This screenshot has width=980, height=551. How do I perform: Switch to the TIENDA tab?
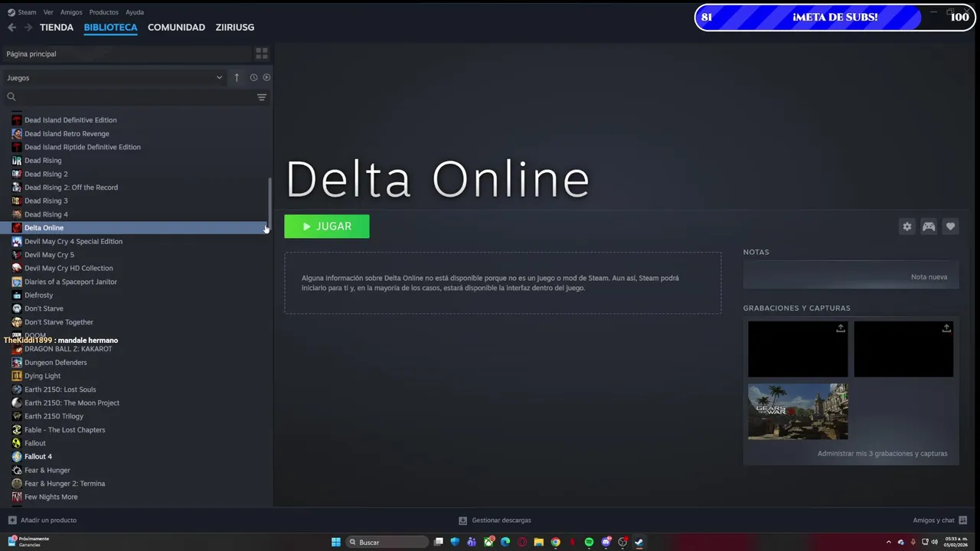click(57, 28)
